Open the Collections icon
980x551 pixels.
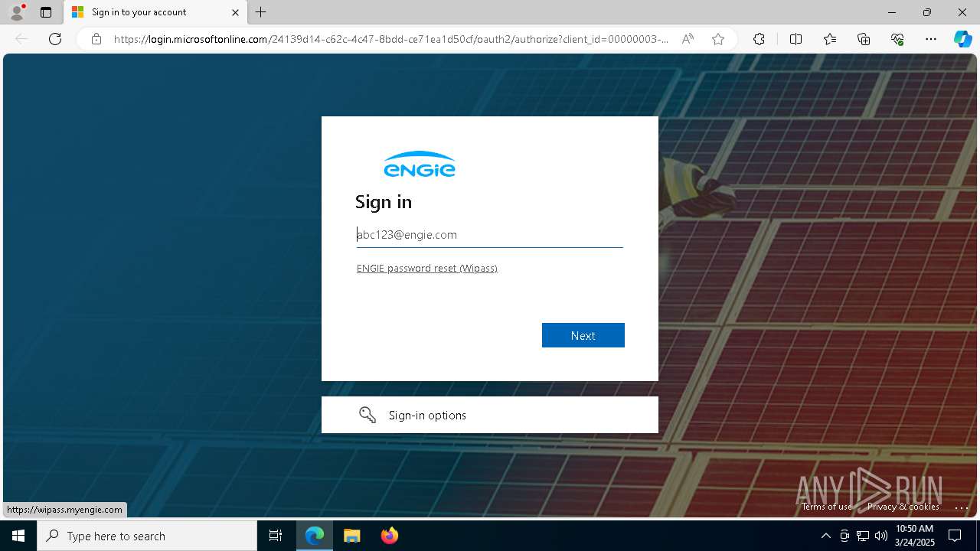click(x=864, y=39)
